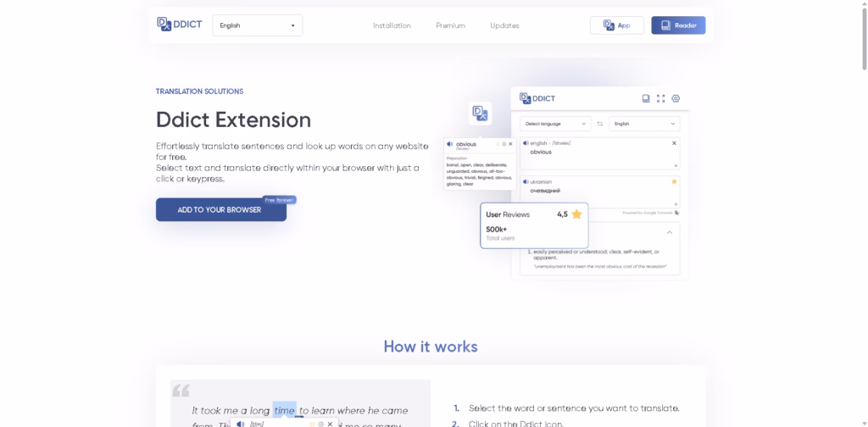
Task: Click the DDICT logo in the header
Action: click(x=180, y=25)
